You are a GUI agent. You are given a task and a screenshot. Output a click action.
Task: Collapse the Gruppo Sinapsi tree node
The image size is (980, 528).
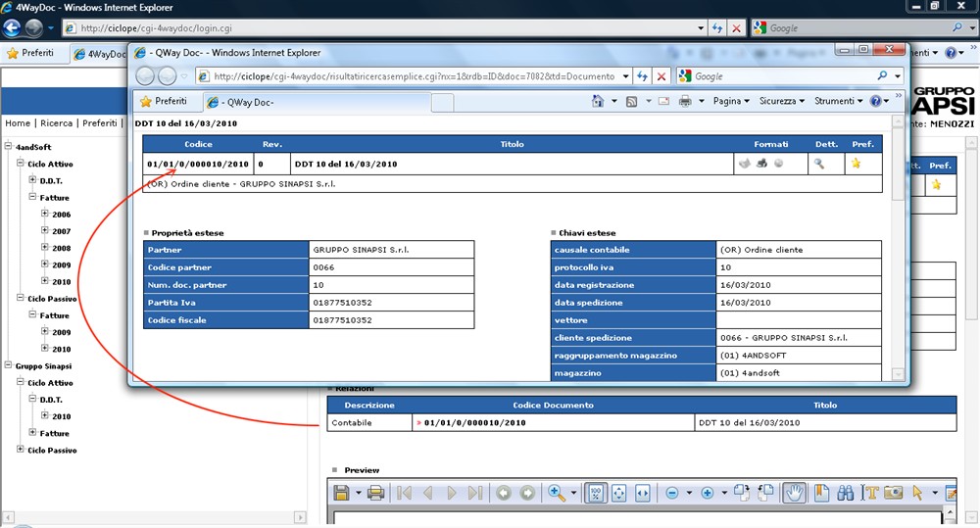8,365
